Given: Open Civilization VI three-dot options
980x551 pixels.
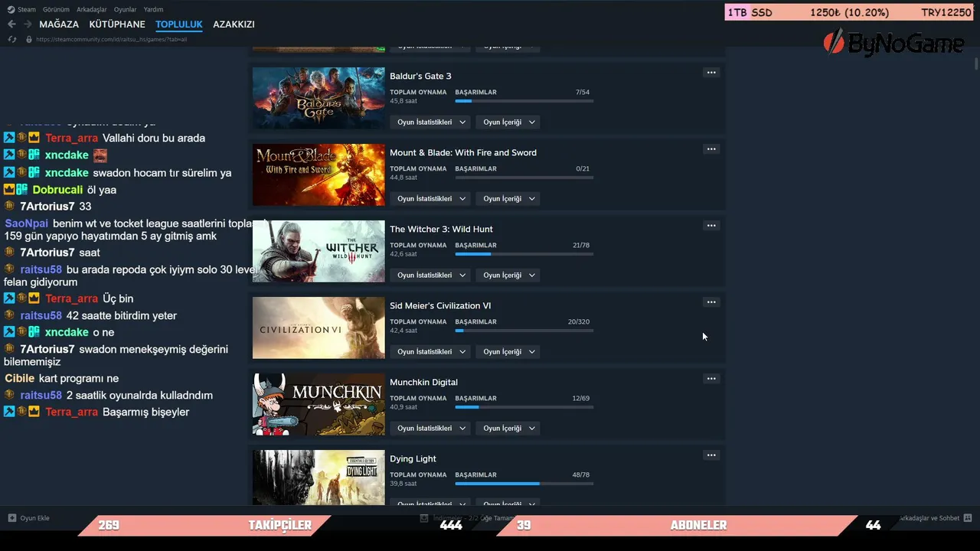Looking at the screenshot, I should [711, 302].
